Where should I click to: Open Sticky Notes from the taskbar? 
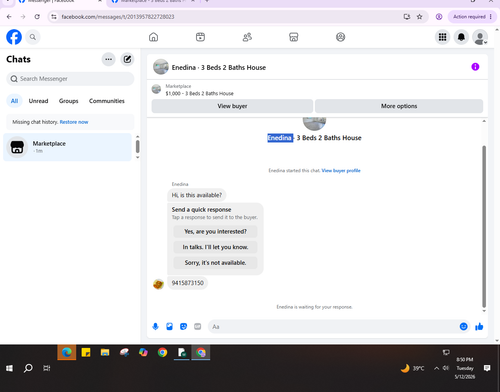tap(86, 352)
